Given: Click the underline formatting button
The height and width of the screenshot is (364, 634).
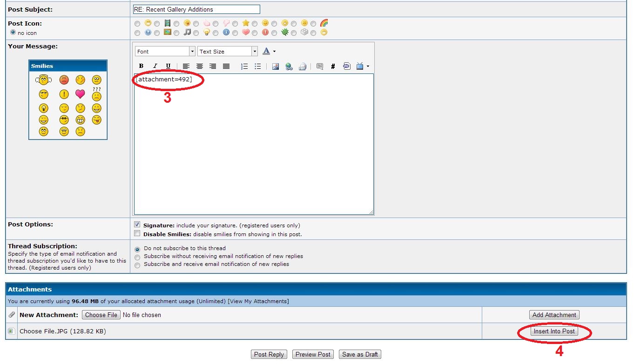Looking at the screenshot, I should pyautogui.click(x=168, y=66).
